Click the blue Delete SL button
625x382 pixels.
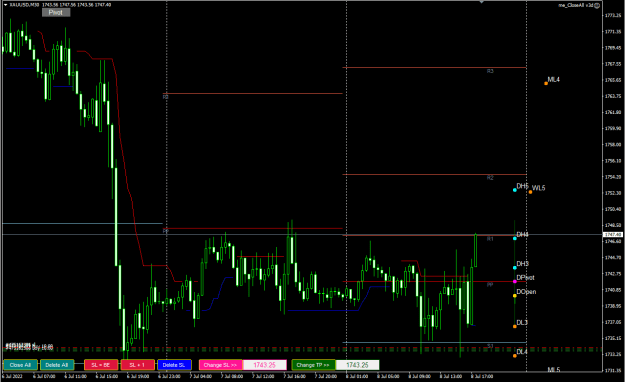coord(174,365)
